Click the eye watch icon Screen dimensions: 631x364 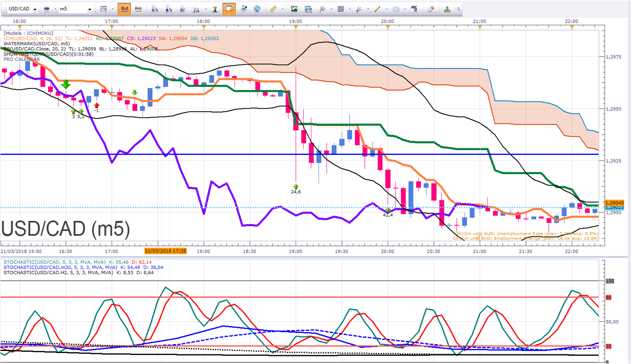pyautogui.click(x=244, y=9)
